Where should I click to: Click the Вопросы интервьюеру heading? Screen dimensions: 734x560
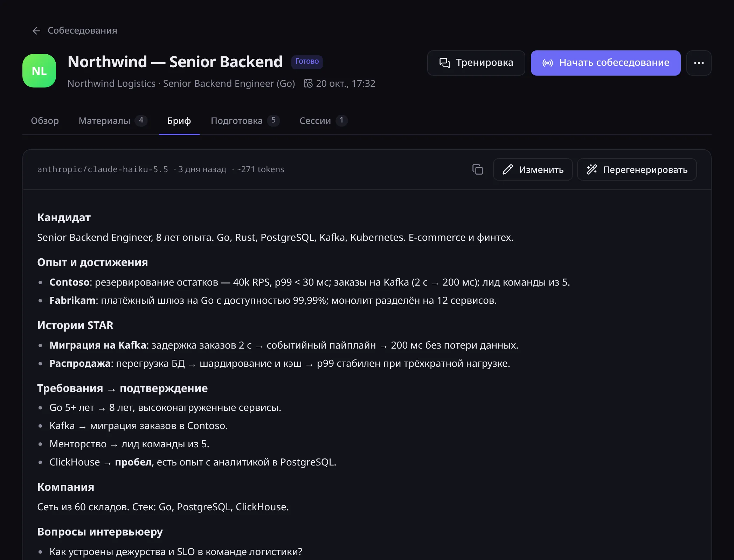[100, 532]
